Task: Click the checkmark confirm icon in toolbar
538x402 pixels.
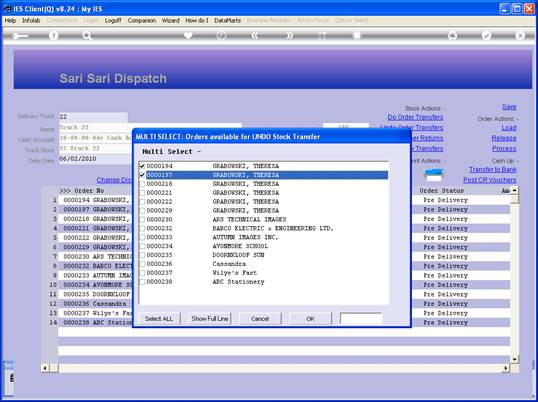Action: point(486,35)
